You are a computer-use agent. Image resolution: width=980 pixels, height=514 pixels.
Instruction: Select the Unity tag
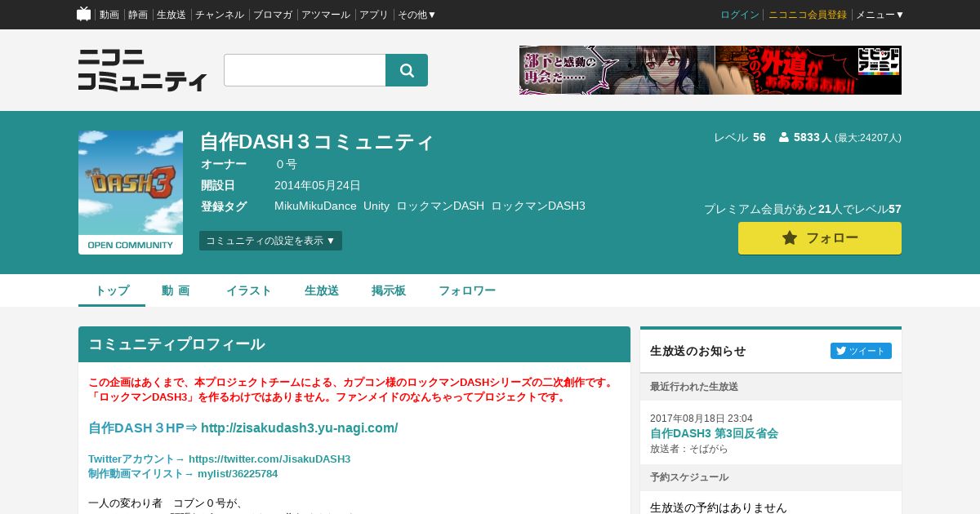(376, 206)
